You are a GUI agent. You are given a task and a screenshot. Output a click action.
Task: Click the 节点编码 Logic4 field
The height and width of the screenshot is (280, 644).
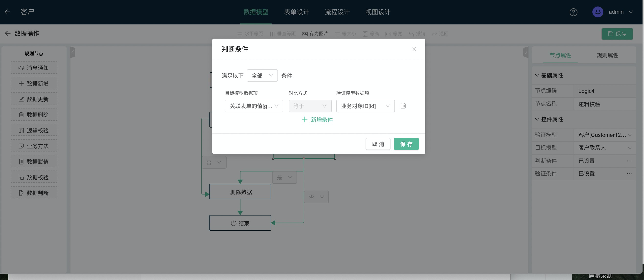[x=605, y=91]
